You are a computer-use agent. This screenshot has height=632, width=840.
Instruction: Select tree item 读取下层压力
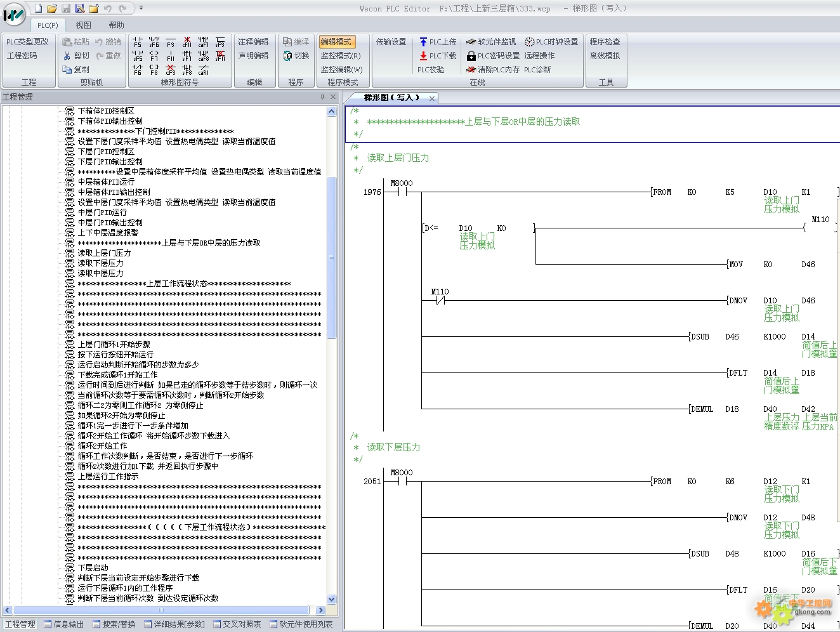[x=100, y=263]
